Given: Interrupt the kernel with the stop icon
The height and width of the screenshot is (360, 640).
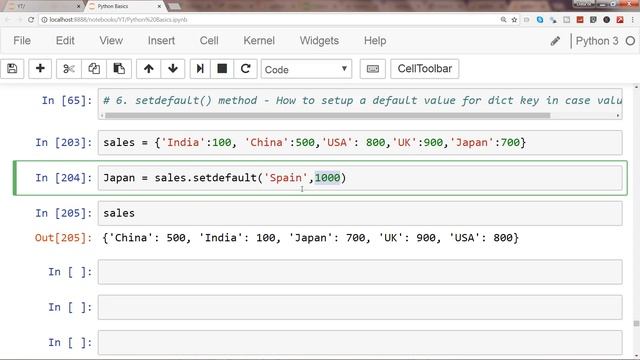Looking at the screenshot, I should (x=222, y=69).
